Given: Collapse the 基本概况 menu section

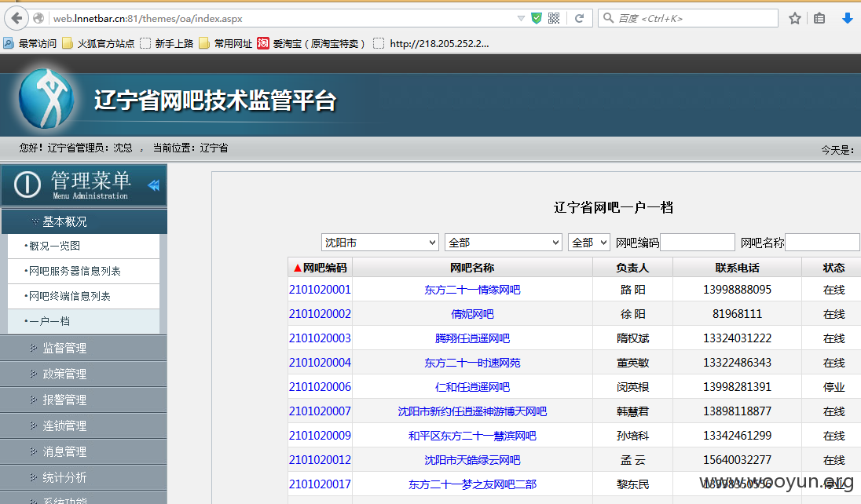Looking at the screenshot, I should [x=84, y=221].
